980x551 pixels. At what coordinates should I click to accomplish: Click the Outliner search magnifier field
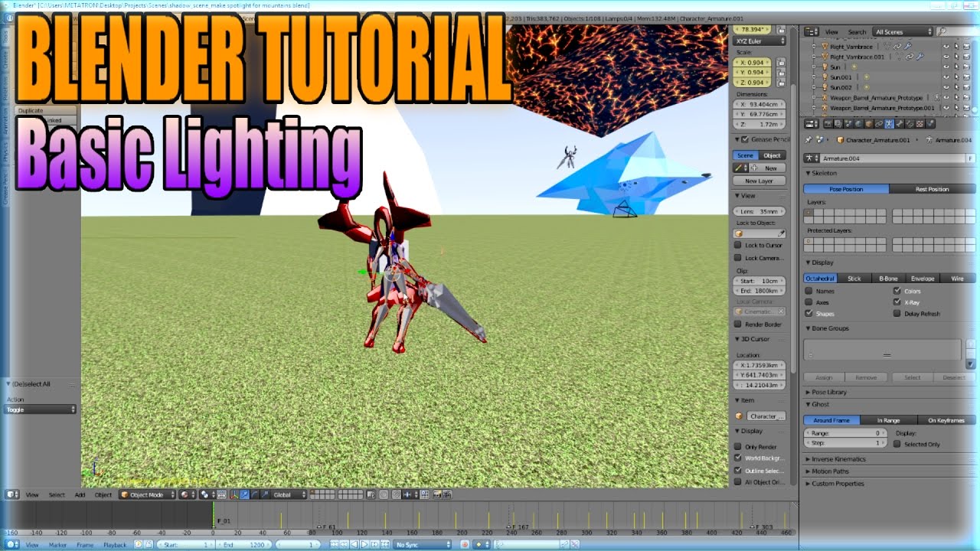coord(957,32)
